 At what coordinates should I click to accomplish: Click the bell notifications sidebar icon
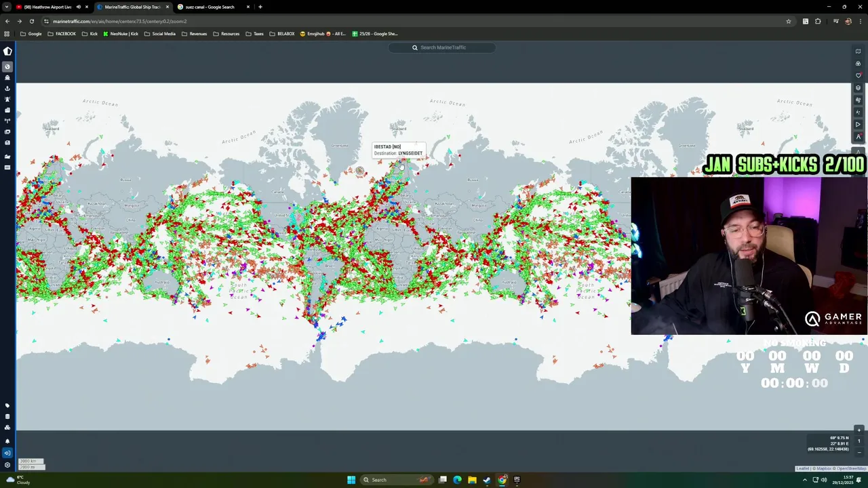[x=7, y=441]
